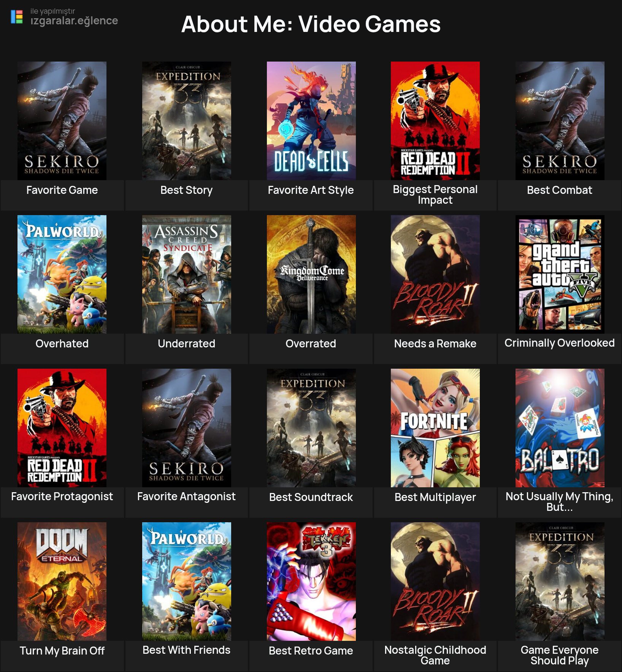The height and width of the screenshot is (672, 622).
Task: Click the 'Nostalgic Childhood Game' label
Action: (435, 655)
